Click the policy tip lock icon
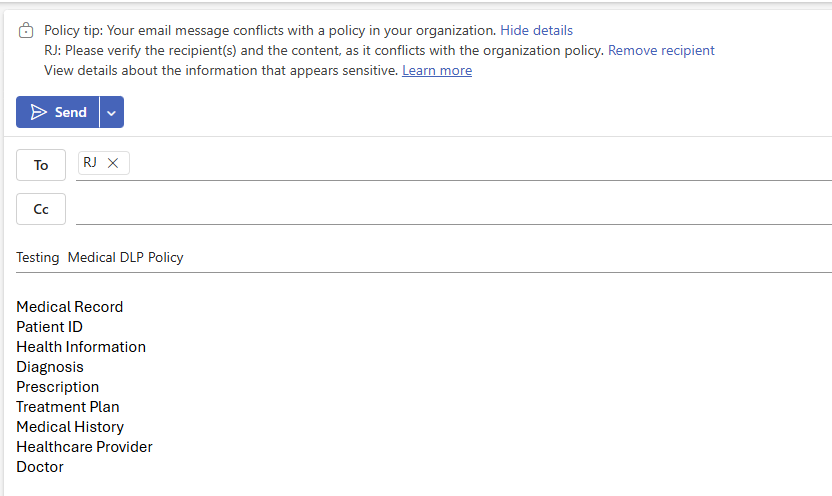This screenshot has width=832, height=496. pyautogui.click(x=25, y=31)
